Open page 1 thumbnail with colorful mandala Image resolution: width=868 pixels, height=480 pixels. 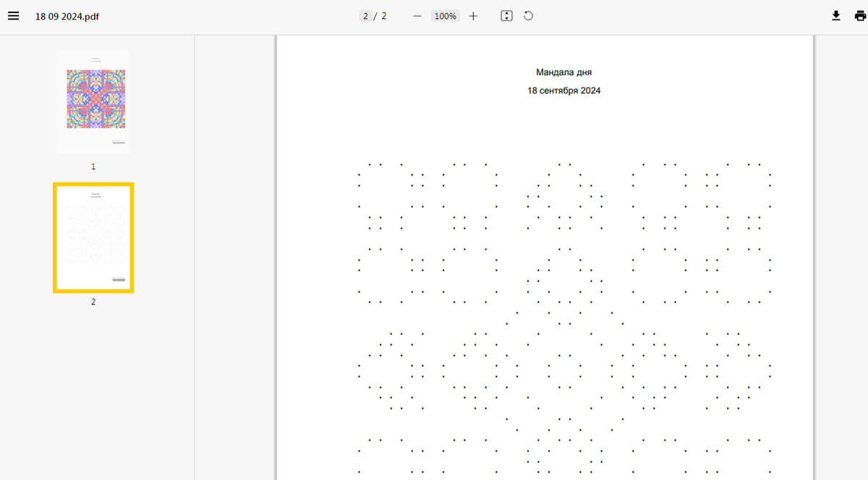click(x=93, y=102)
